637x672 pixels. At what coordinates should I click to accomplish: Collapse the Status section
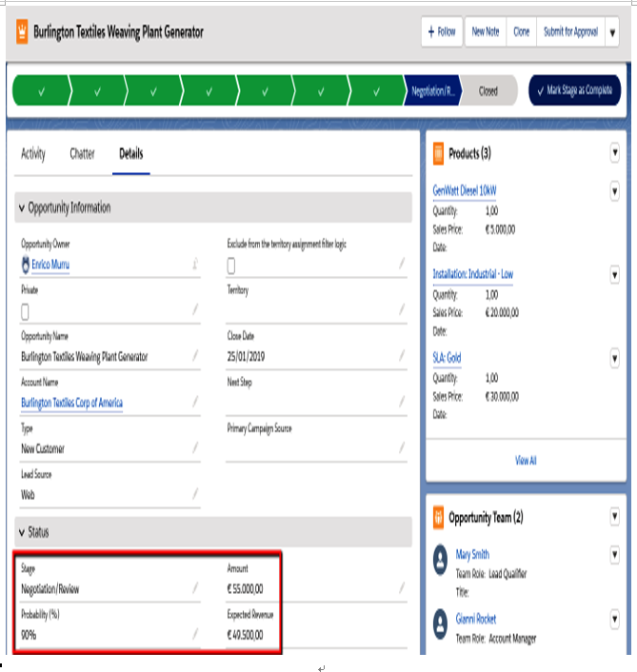(x=213, y=532)
